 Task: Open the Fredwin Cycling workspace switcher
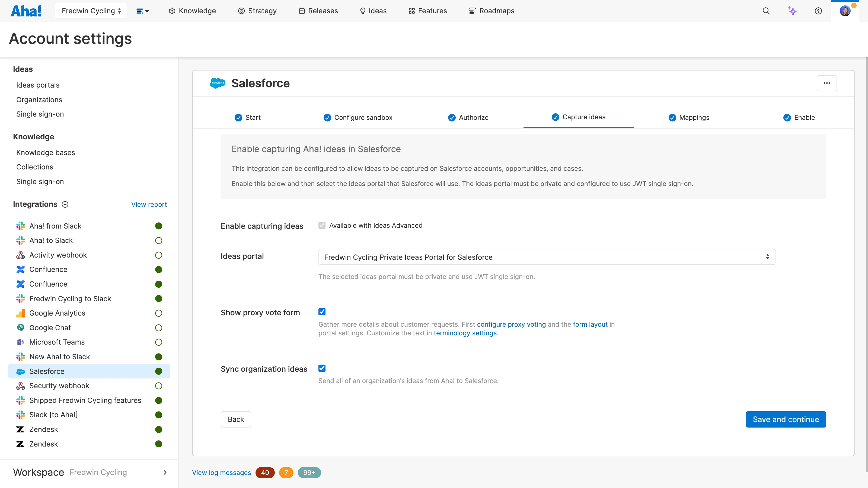click(91, 11)
